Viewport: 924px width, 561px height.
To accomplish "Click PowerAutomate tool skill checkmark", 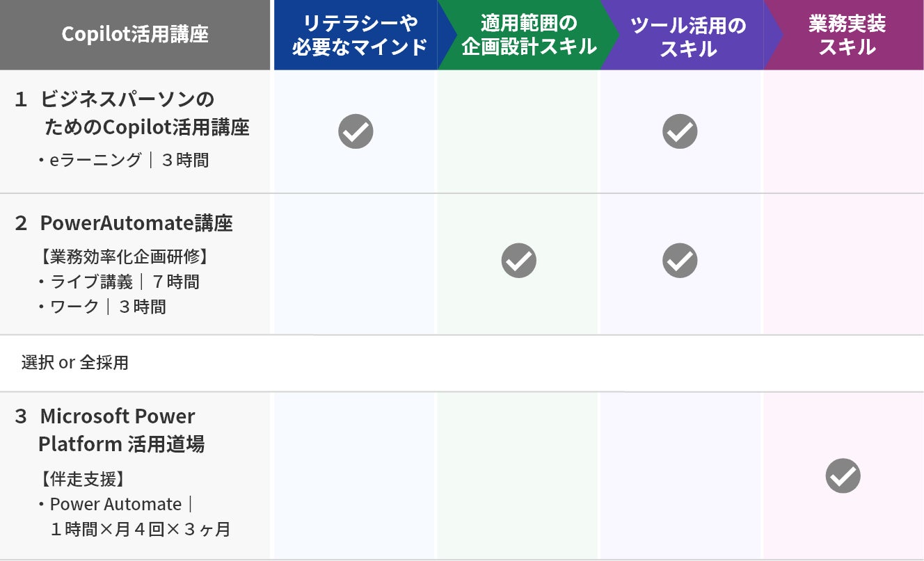I will (680, 261).
